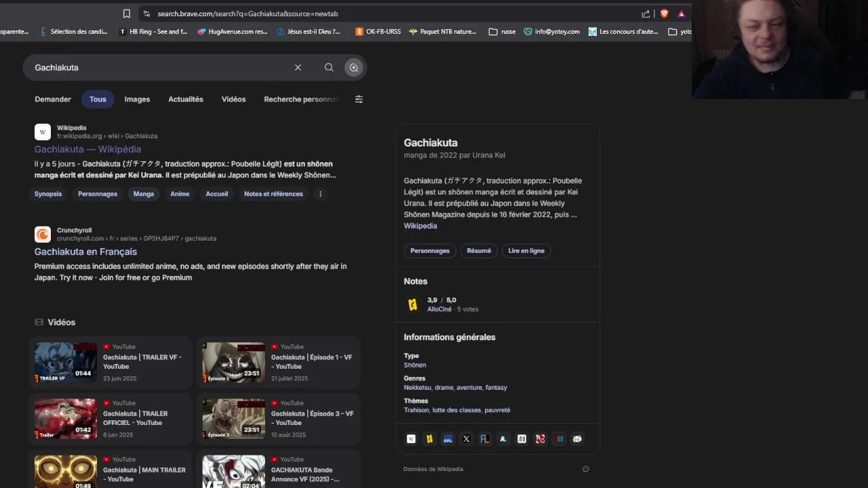
Task: Play the TRAILER OFFICIEL video thumbnail
Action: [x=66, y=418]
